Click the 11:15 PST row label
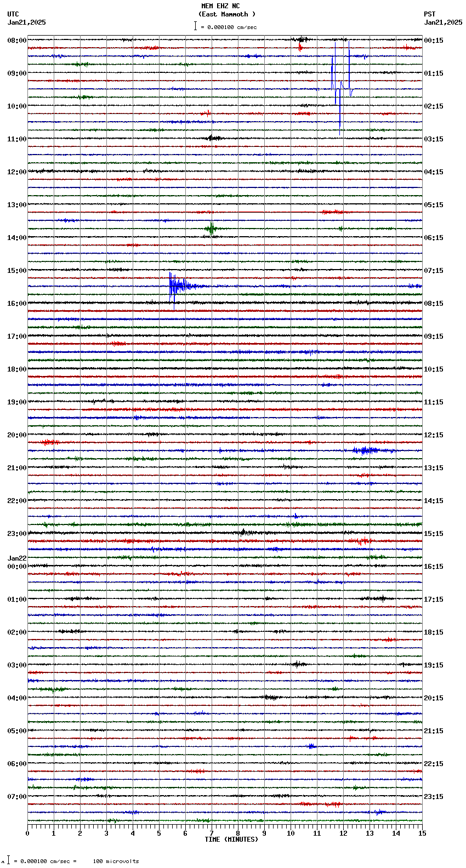The width and height of the screenshot is (466, 868). [x=434, y=402]
